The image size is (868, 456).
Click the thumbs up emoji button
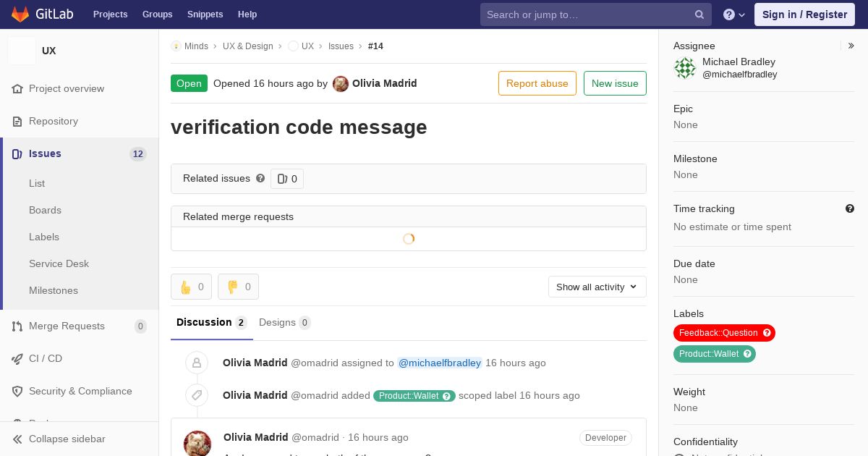point(191,287)
